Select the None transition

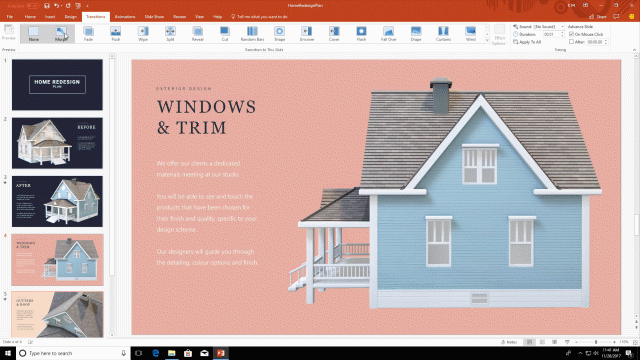point(33,33)
